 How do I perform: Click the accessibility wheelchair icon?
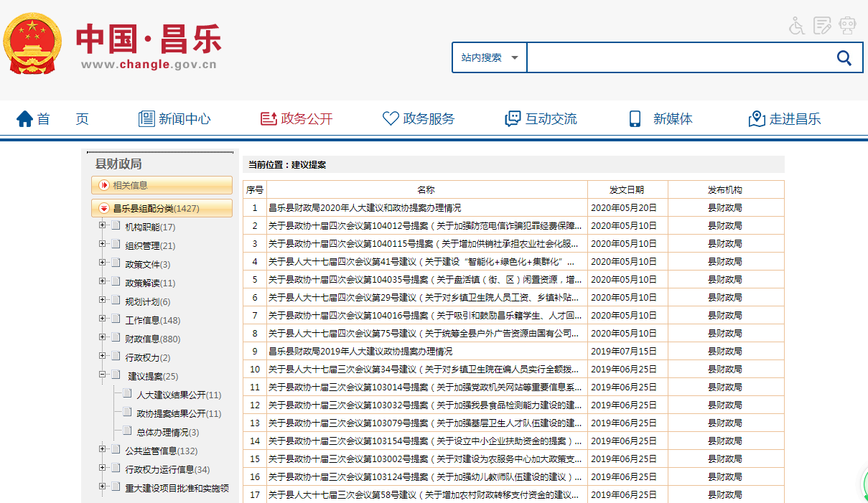pos(796,26)
